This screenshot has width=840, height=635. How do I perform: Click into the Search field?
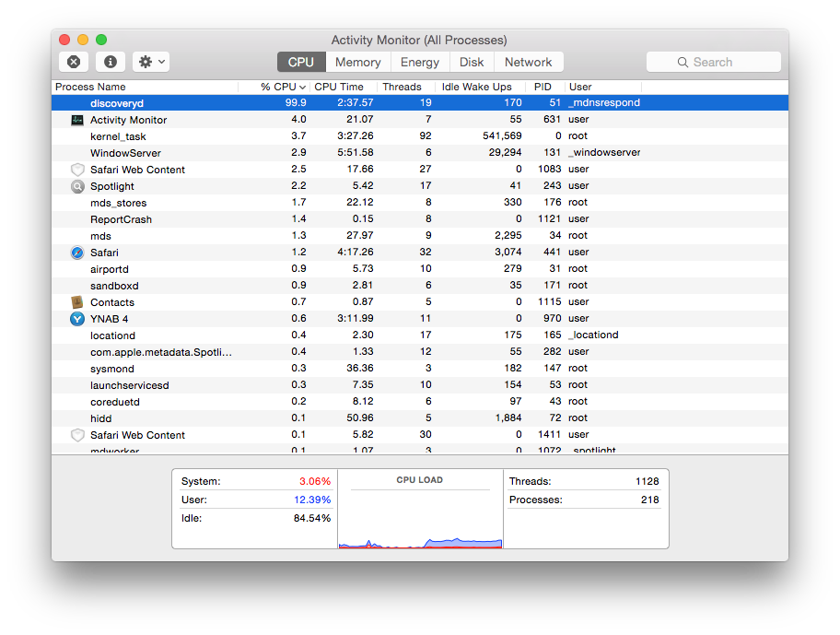pos(714,62)
